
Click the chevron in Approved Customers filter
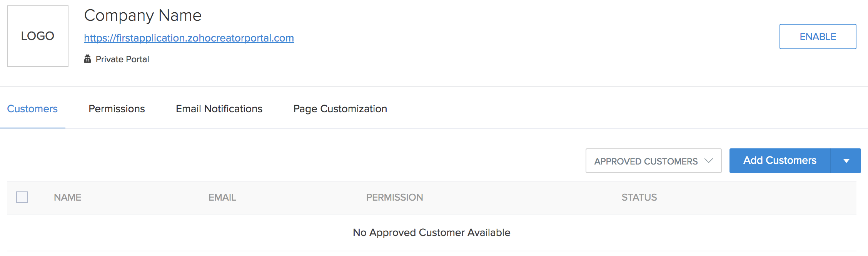pyautogui.click(x=709, y=161)
